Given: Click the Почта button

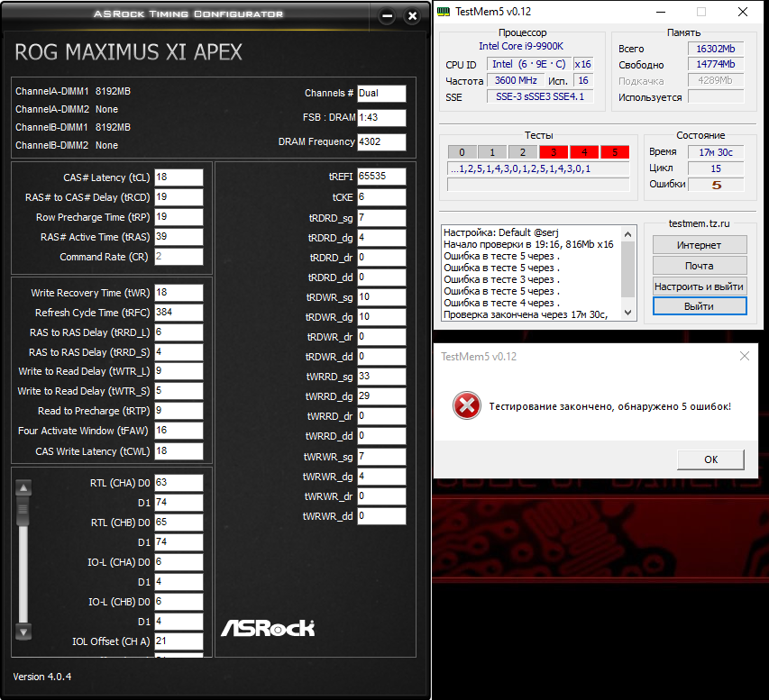Looking at the screenshot, I should point(700,266).
